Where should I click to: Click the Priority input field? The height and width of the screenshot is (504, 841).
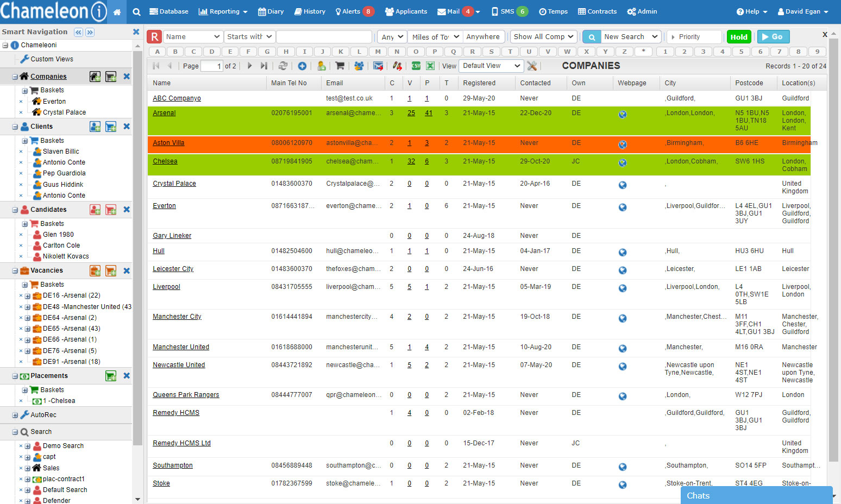[694, 36]
